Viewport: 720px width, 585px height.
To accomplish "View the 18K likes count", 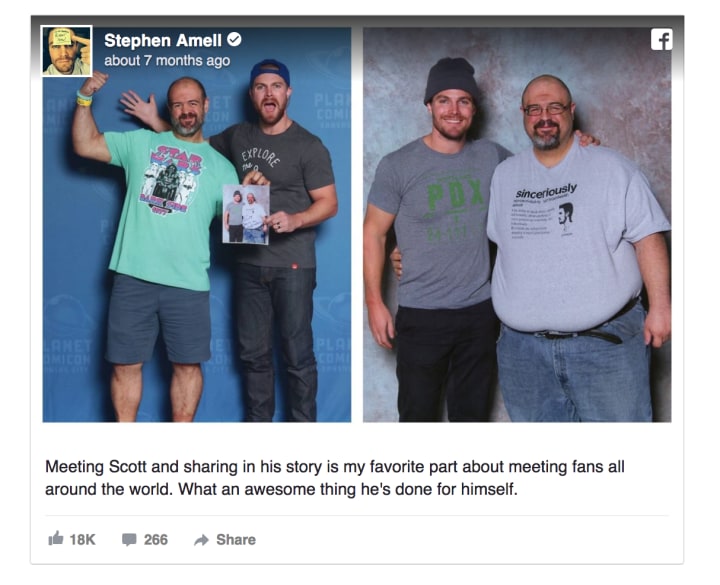I will (82, 540).
